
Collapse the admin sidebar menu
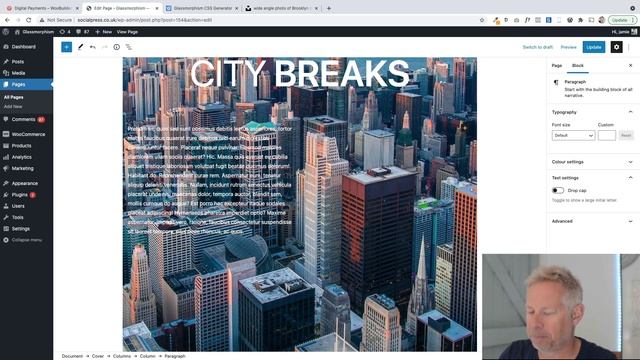(x=26, y=240)
